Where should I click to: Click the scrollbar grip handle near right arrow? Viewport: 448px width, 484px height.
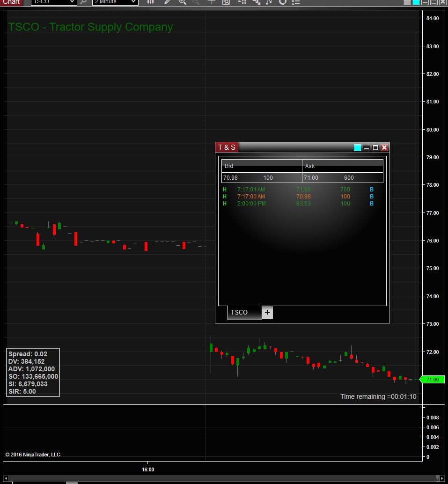click(x=438, y=478)
